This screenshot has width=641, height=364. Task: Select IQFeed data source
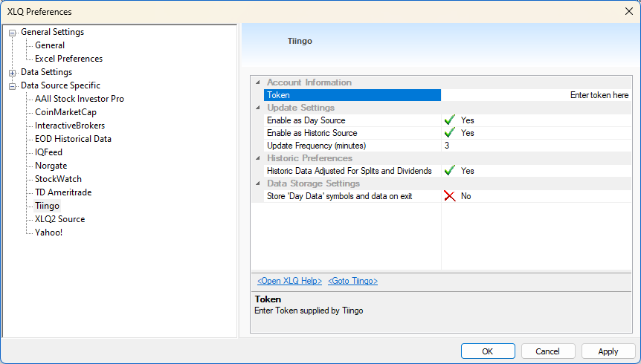click(x=48, y=152)
